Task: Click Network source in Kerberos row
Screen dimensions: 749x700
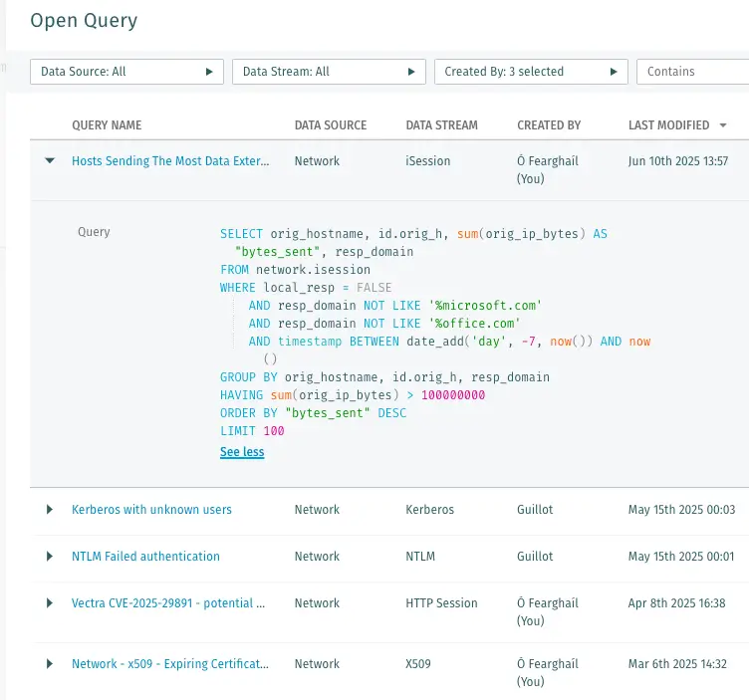Action: (x=317, y=510)
